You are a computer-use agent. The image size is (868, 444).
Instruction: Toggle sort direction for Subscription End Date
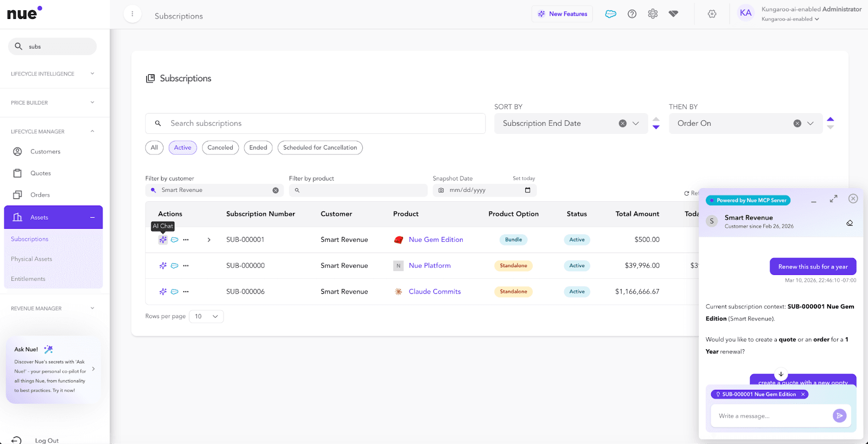pos(656,124)
